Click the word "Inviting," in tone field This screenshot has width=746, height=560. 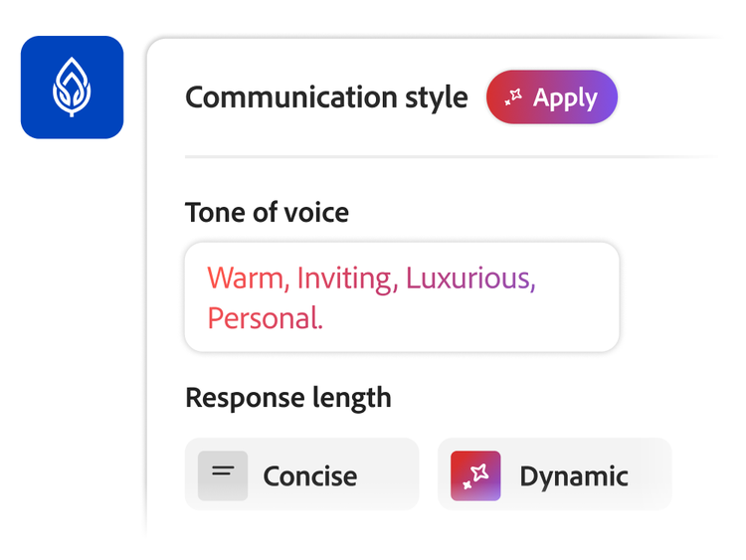click(344, 278)
